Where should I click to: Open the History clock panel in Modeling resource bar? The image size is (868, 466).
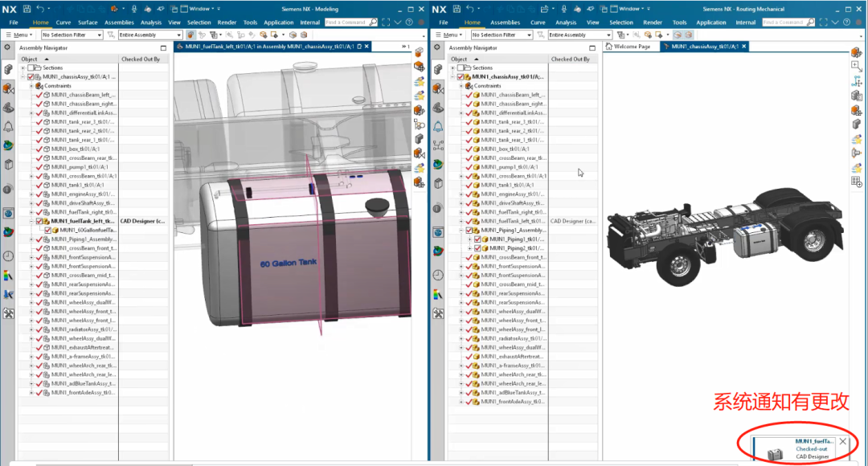(8, 255)
